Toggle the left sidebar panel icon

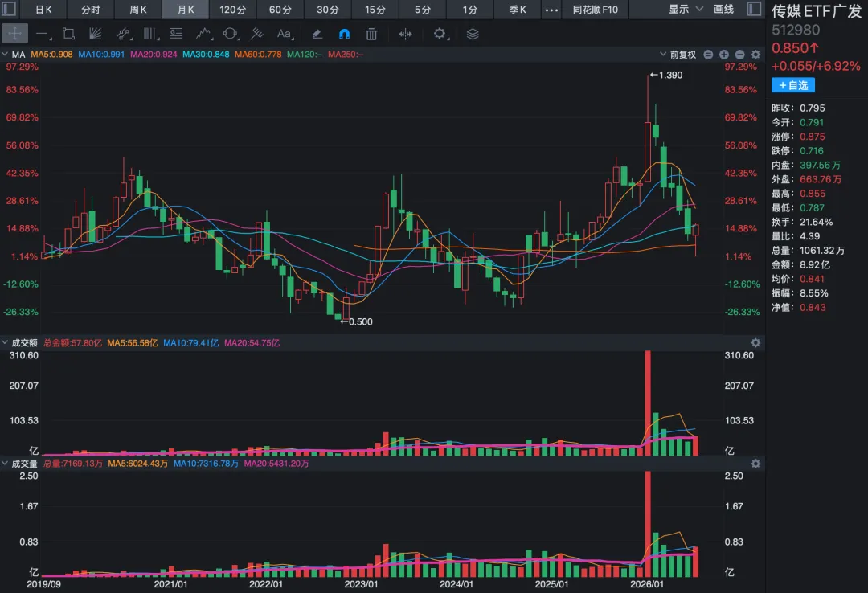[10, 9]
